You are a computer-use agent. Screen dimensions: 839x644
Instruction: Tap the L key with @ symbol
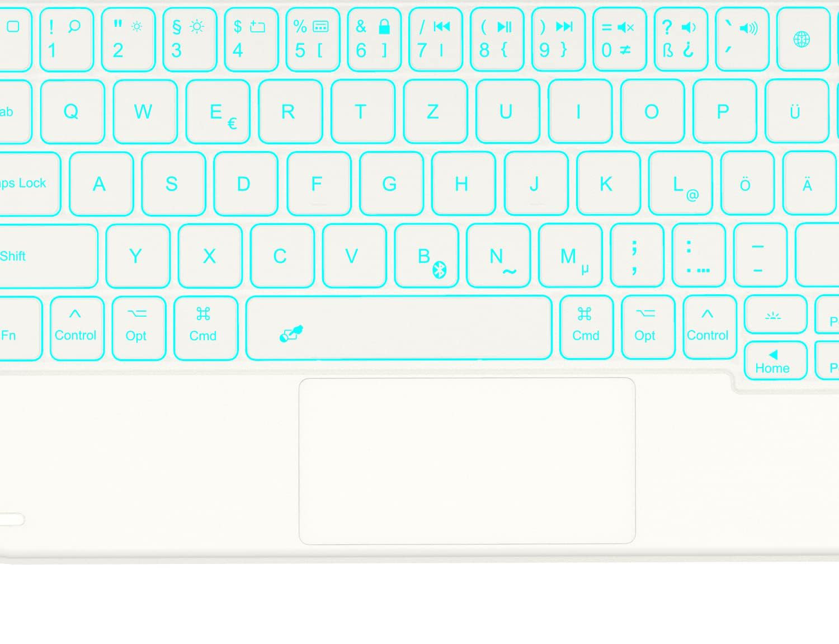coord(681,183)
